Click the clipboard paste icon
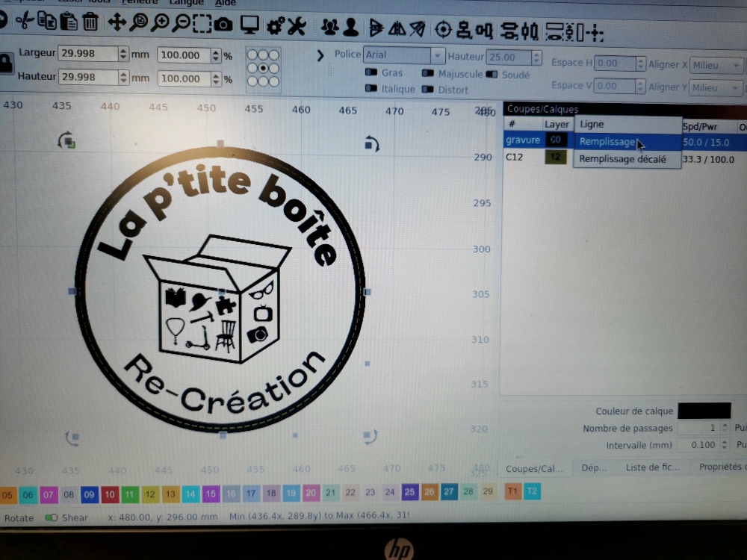Image resolution: width=747 pixels, height=560 pixels. coord(68,22)
